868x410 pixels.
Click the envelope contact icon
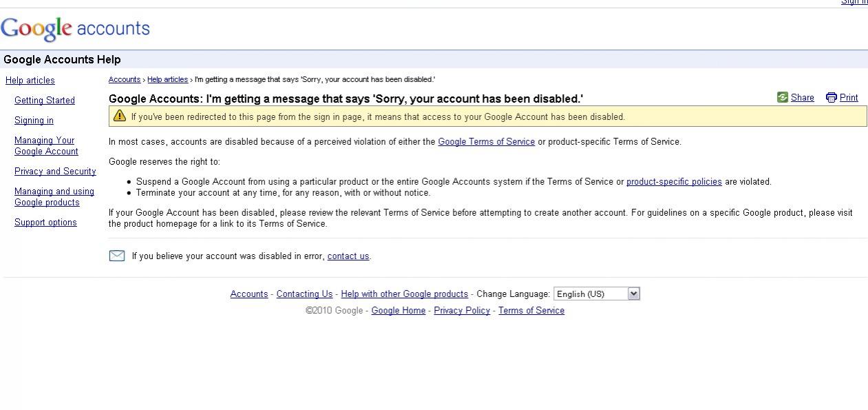(117, 256)
